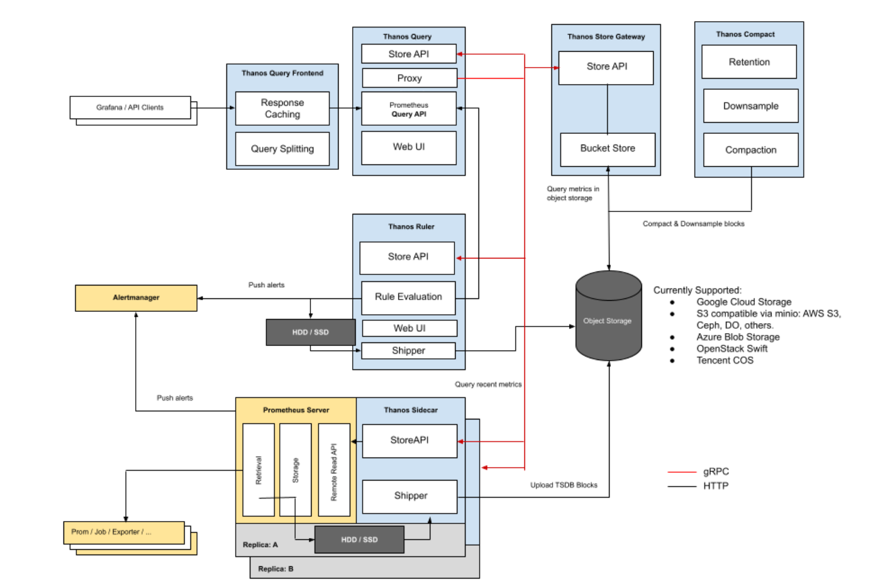Click the Replica: B label
The height and width of the screenshot is (588, 893).
pyautogui.click(x=276, y=569)
